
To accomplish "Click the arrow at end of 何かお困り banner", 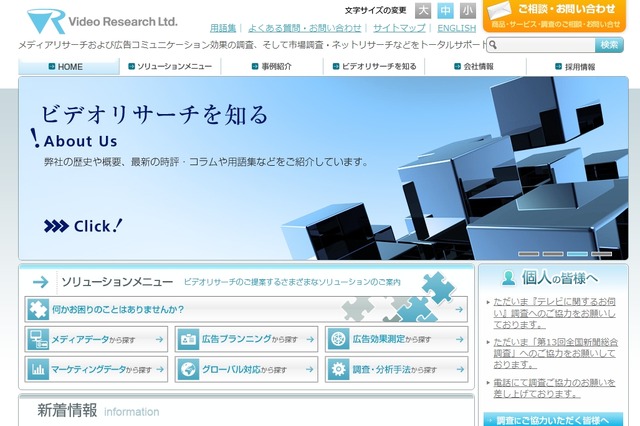I will coord(459,310).
